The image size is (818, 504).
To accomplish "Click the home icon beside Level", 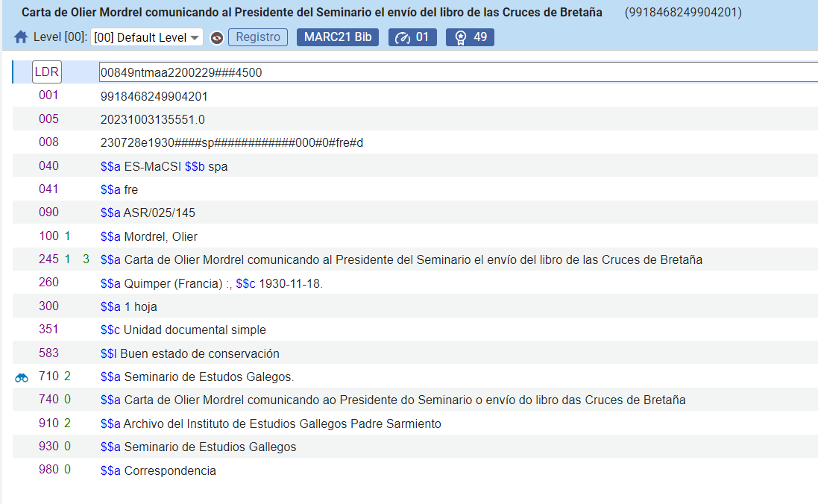I will (x=21, y=37).
